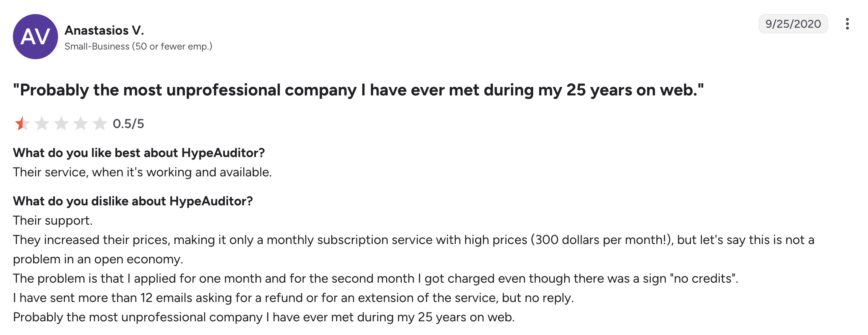This screenshot has height=335, width=868.
Task: Click the 'Their service, when it's working' answer
Action: (x=142, y=172)
